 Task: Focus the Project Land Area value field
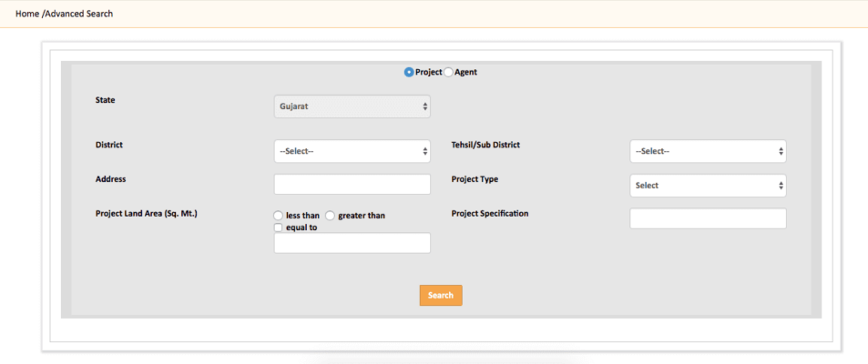coord(352,243)
